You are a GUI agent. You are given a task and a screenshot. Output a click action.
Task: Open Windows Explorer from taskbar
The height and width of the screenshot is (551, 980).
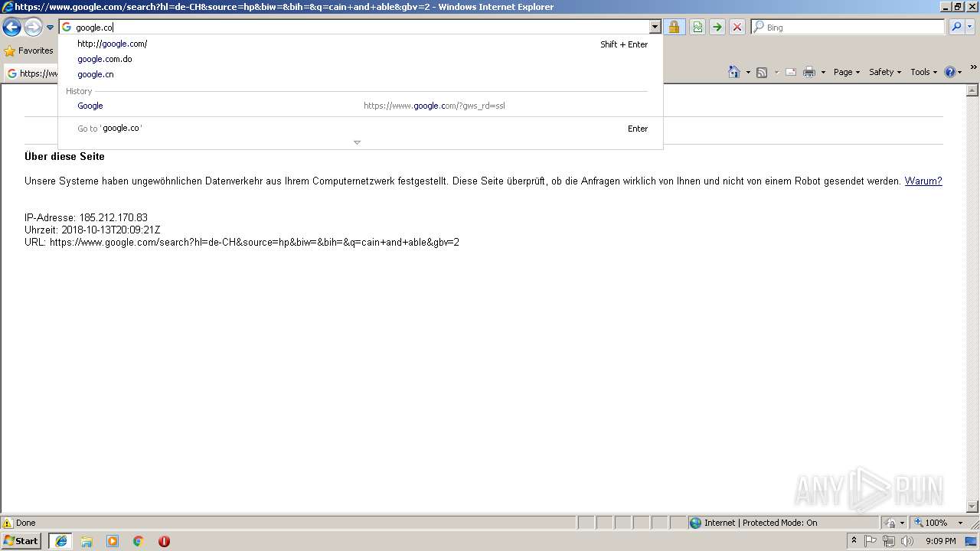tap(87, 541)
